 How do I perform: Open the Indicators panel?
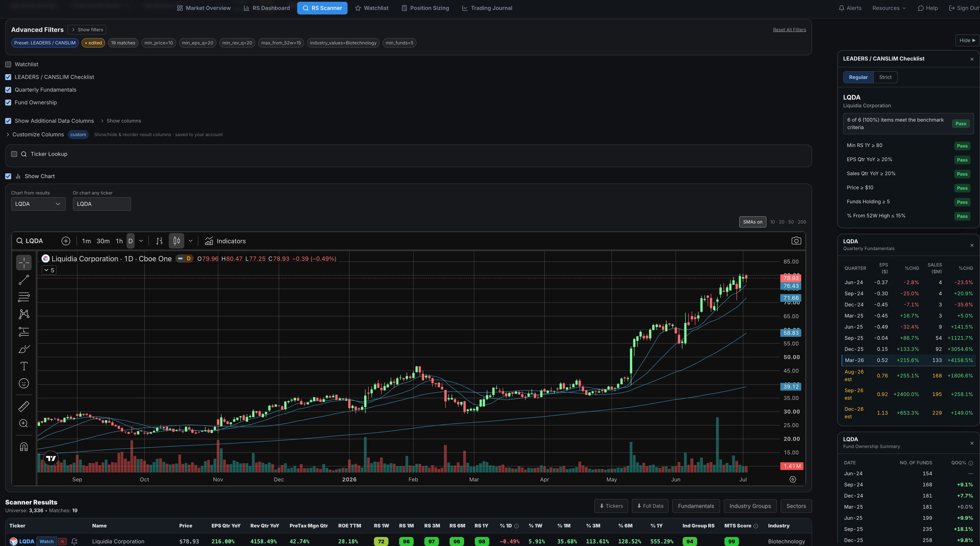[x=225, y=241]
